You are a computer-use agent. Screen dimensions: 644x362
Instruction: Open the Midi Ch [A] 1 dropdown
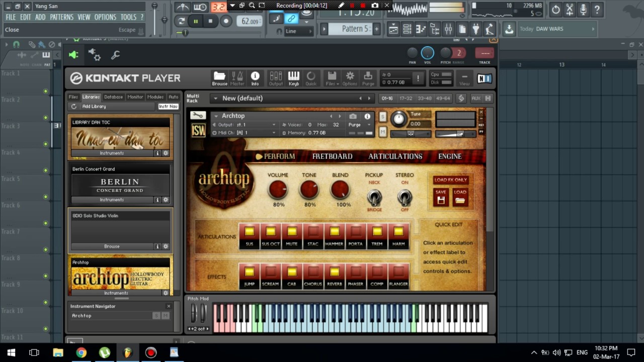coord(245,133)
